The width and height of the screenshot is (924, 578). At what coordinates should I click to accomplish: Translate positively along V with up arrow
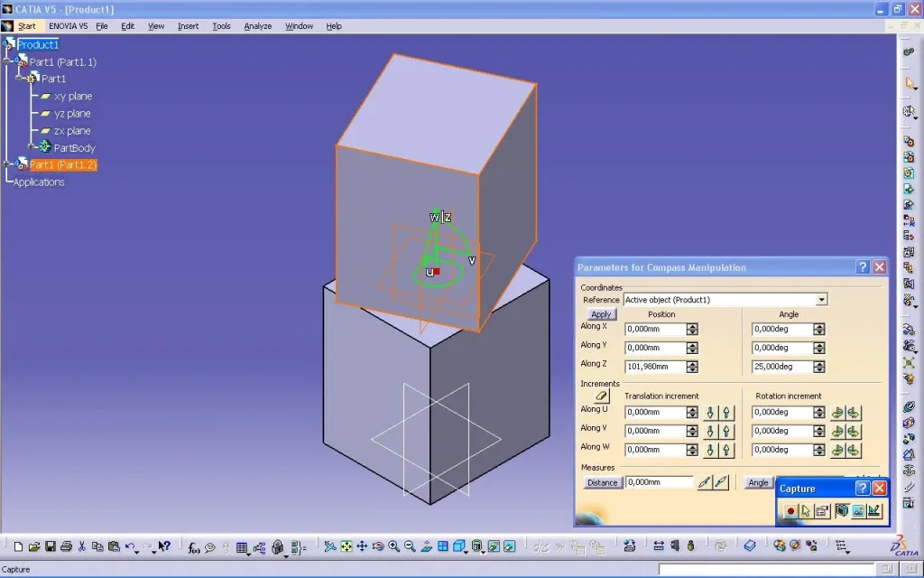(726, 432)
